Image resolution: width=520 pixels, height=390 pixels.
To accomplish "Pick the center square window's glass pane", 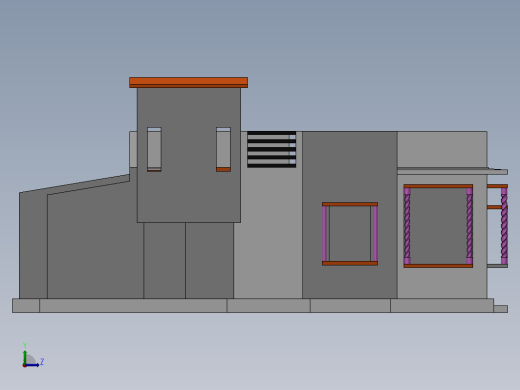I will [350, 233].
